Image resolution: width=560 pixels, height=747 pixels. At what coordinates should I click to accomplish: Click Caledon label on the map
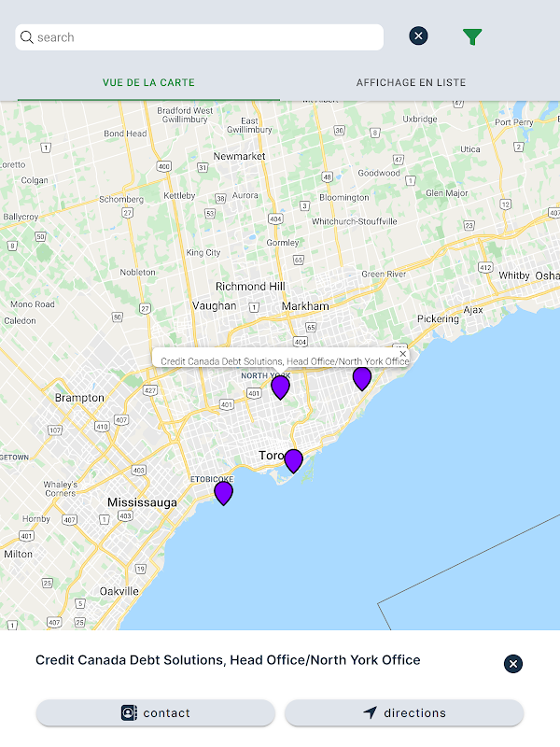click(20, 320)
